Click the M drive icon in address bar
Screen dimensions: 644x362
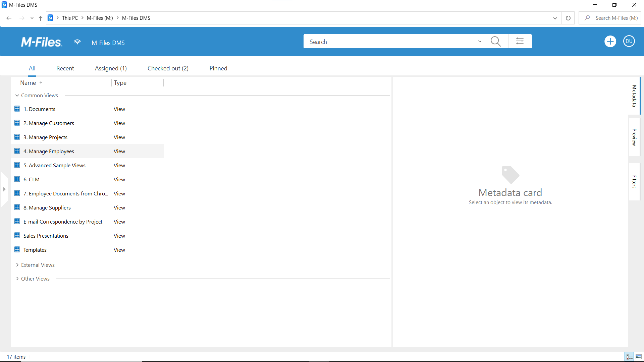[x=50, y=18]
